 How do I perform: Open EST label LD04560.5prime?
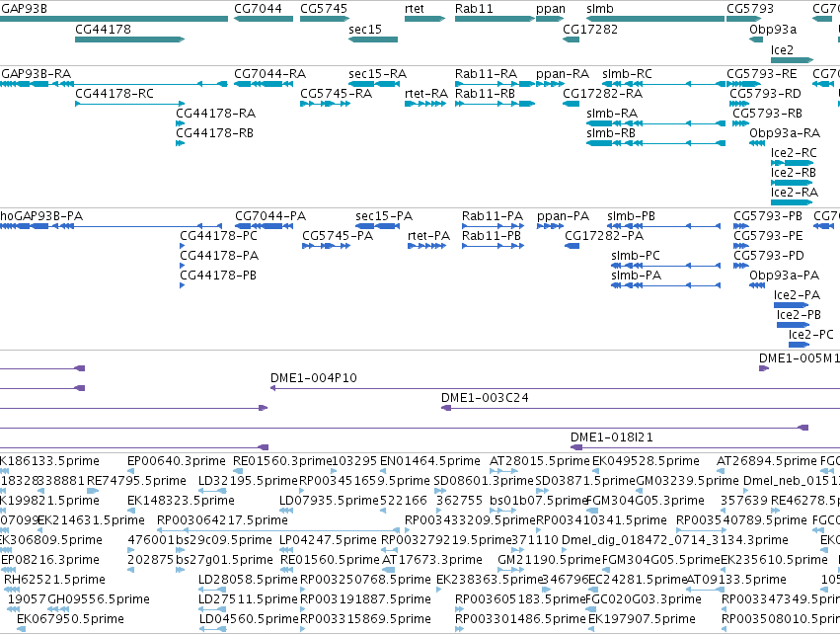coord(249,619)
